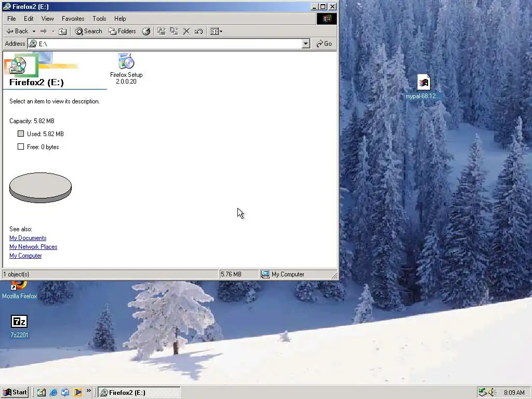Click the volume speaker tray icon
The width and height of the screenshot is (532, 399).
coord(493,393)
